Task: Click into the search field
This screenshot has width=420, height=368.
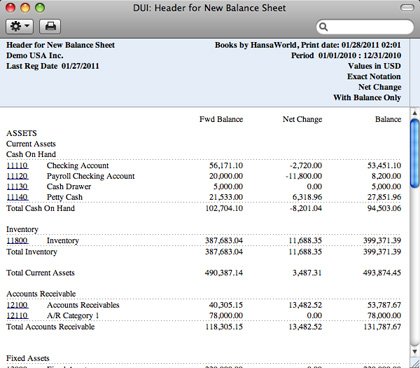Action: [x=365, y=27]
